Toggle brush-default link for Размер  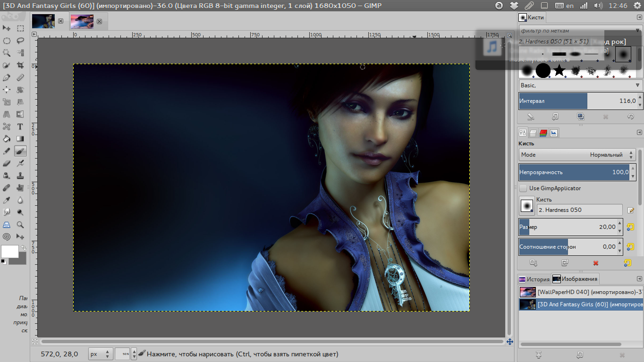(630, 227)
